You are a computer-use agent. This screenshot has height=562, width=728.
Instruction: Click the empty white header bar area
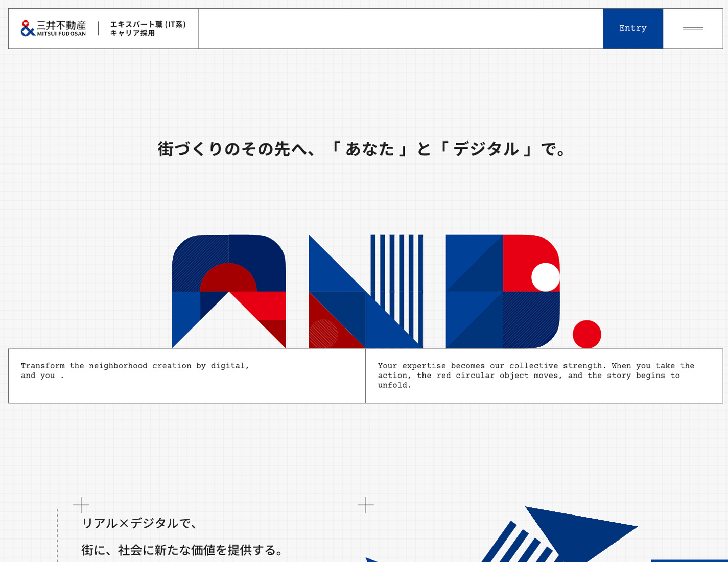tap(401, 29)
